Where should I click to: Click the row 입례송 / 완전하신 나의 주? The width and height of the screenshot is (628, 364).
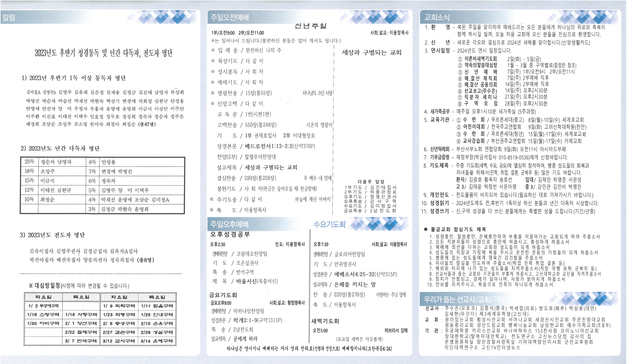pos(246,50)
